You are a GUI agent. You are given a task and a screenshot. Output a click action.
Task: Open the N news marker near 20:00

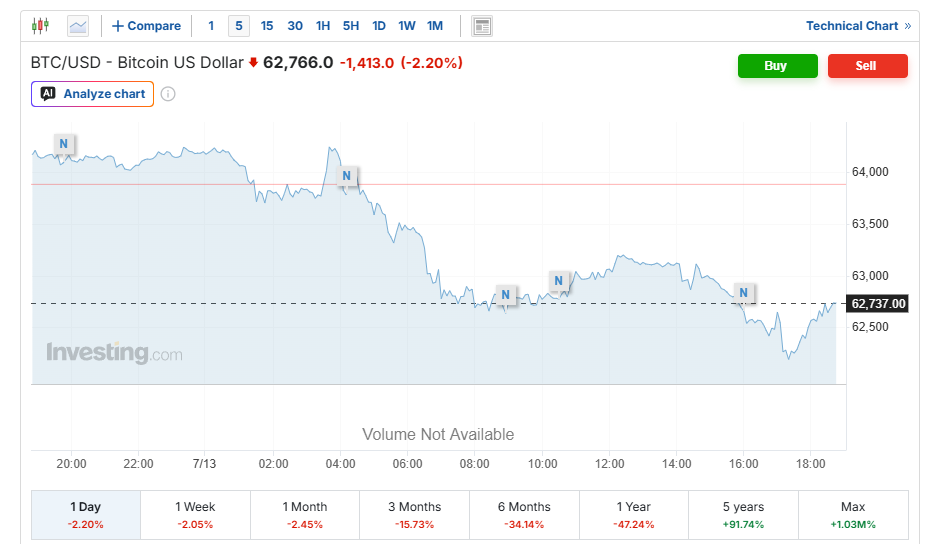(64, 144)
